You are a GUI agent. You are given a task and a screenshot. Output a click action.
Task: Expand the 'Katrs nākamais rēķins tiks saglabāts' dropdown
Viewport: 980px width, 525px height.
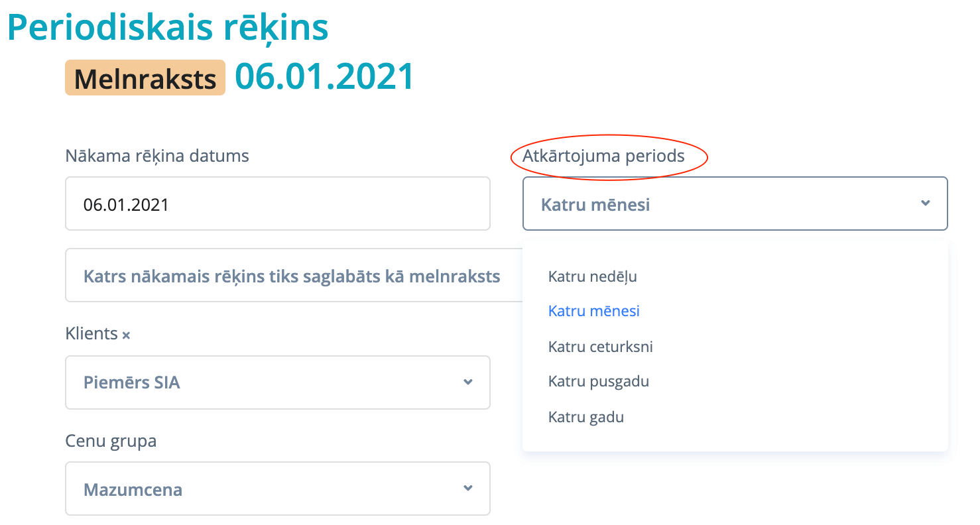(x=292, y=276)
